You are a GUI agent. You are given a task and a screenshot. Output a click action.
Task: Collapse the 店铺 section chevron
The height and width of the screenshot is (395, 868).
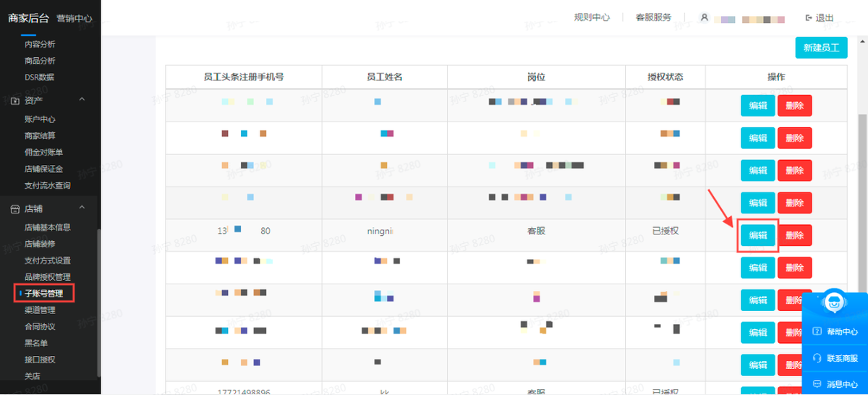82,208
